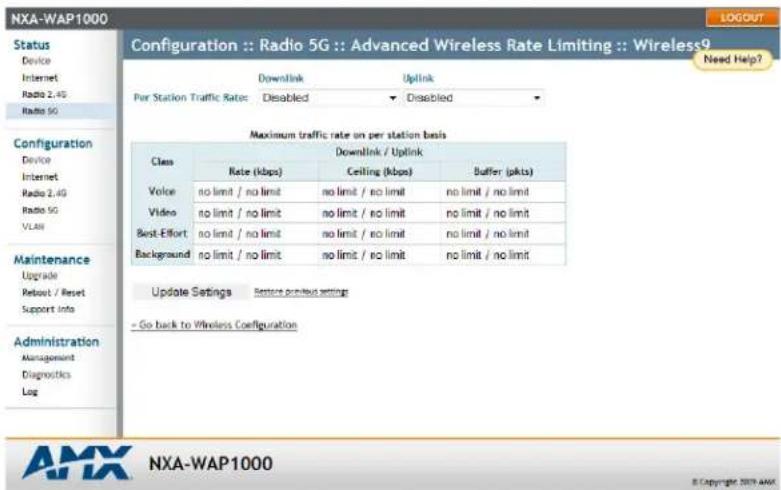
Task: Click the Voice class row label
Action: pyautogui.click(x=162, y=192)
